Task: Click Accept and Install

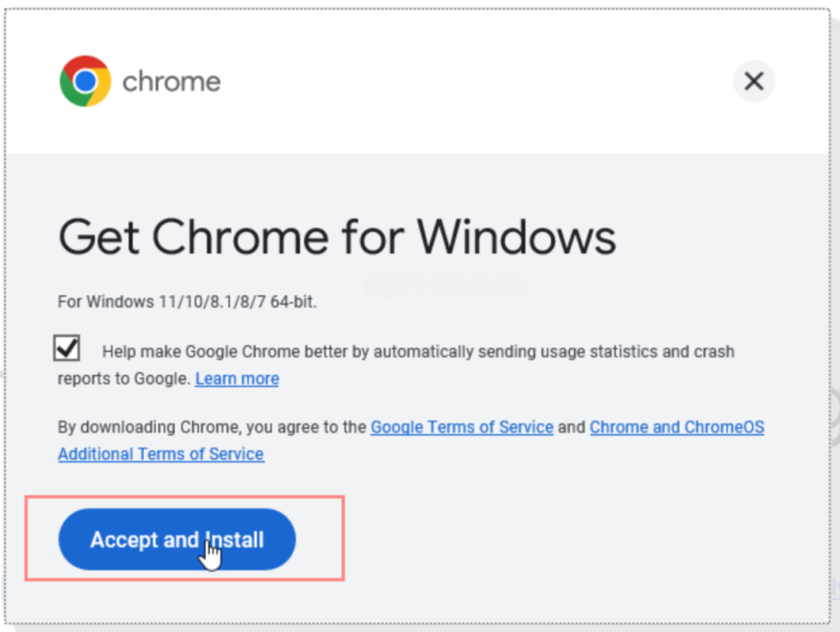Action: (x=176, y=539)
